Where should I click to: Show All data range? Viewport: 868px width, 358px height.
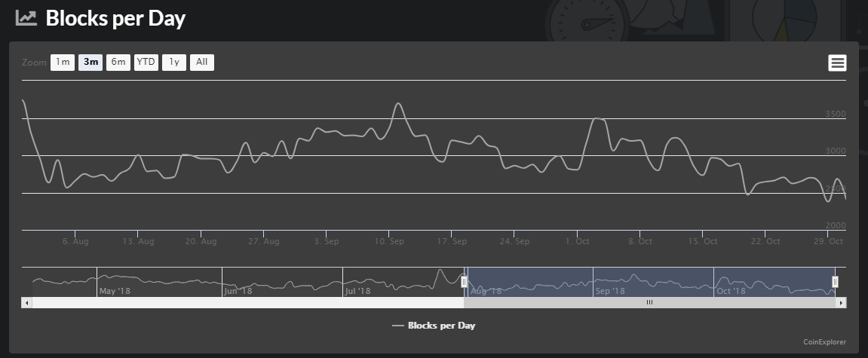pyautogui.click(x=202, y=63)
